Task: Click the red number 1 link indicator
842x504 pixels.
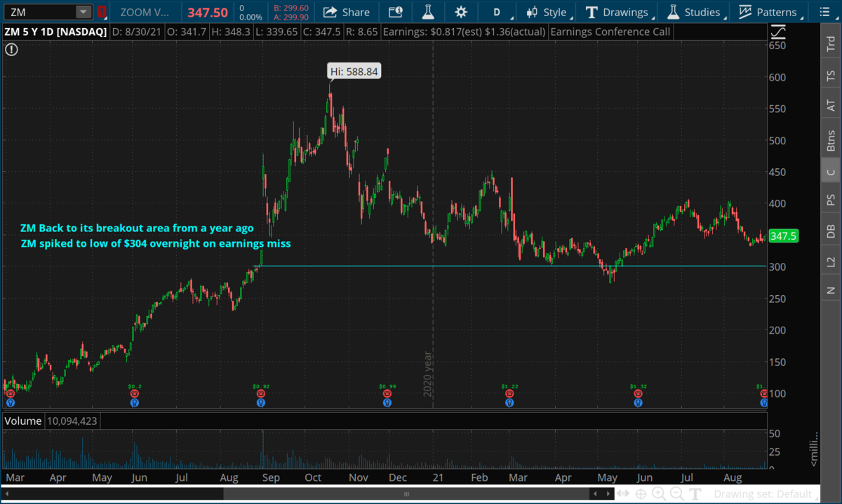Action: coord(102,12)
